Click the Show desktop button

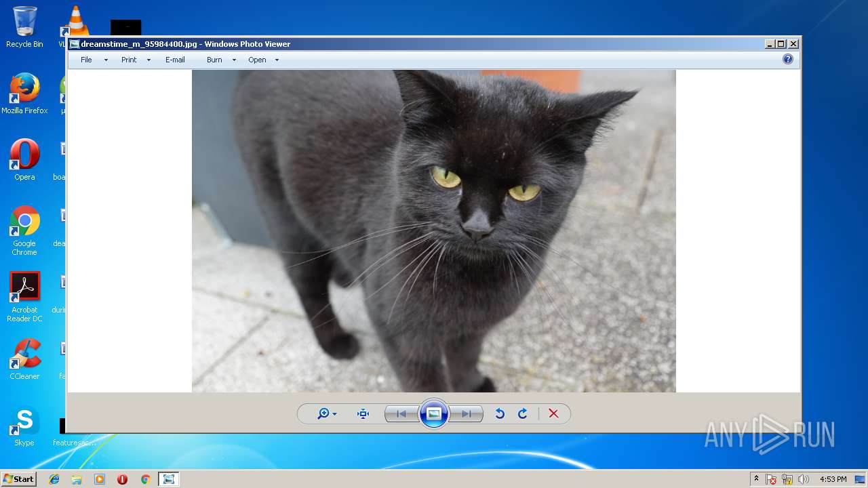pyautogui.click(x=861, y=479)
